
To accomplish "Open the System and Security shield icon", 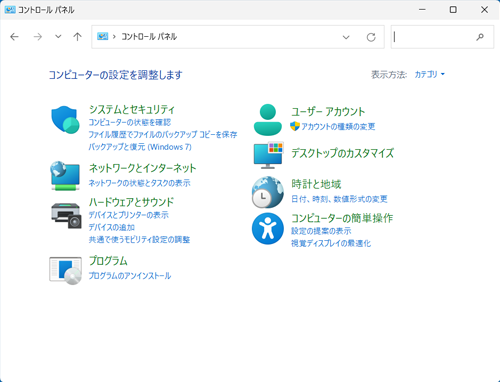I will coord(65,120).
